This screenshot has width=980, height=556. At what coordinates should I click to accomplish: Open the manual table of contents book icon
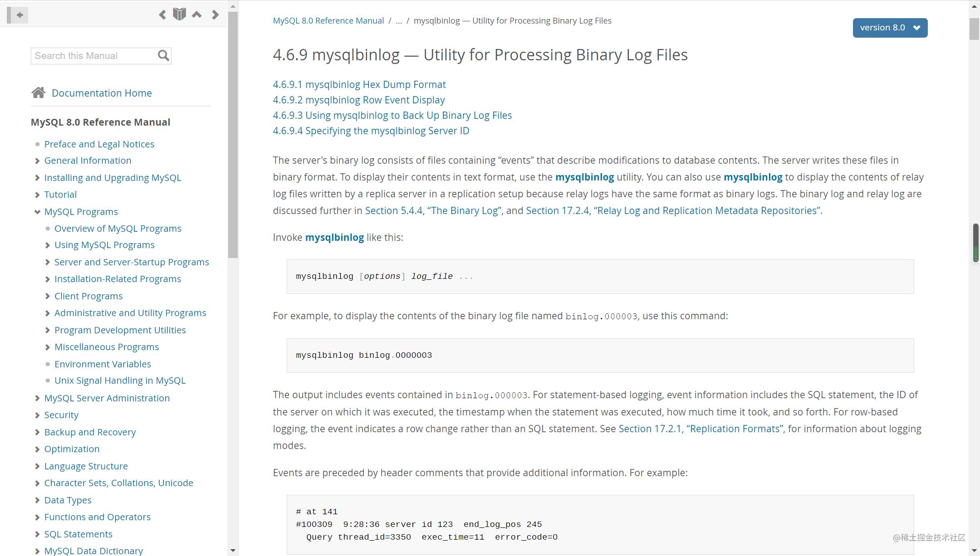tap(180, 15)
